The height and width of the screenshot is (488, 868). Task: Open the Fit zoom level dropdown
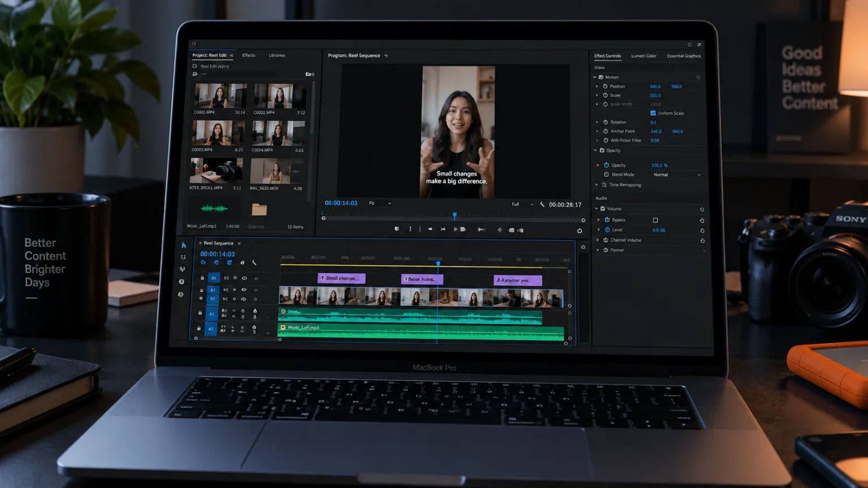(x=380, y=203)
